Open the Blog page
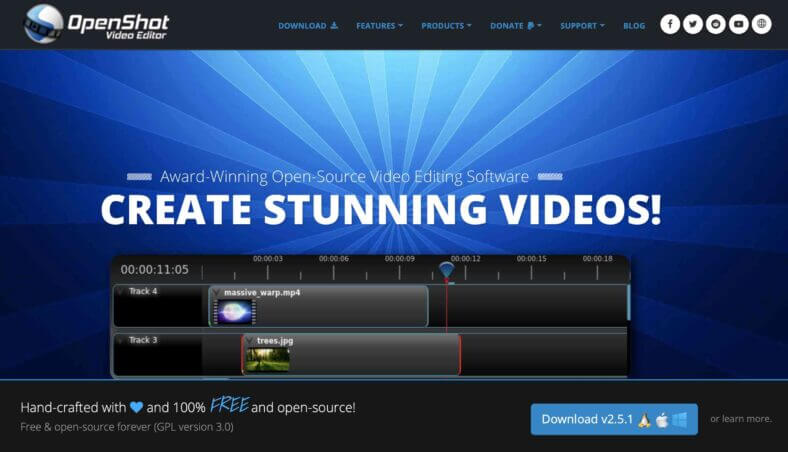 tap(634, 26)
